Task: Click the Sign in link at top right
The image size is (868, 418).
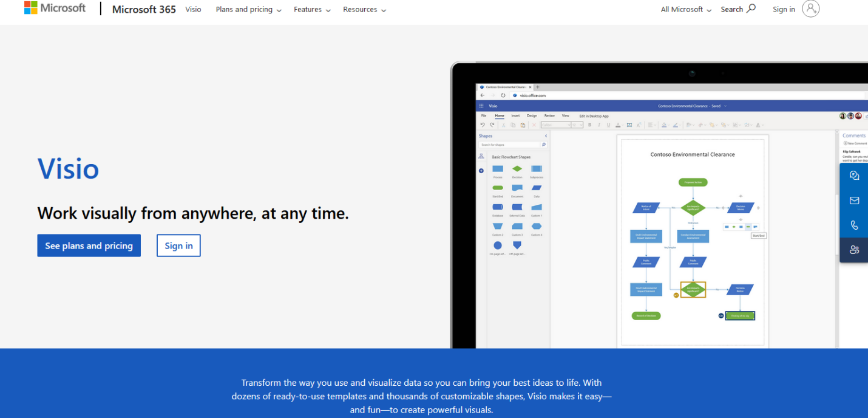Action: 784,9
